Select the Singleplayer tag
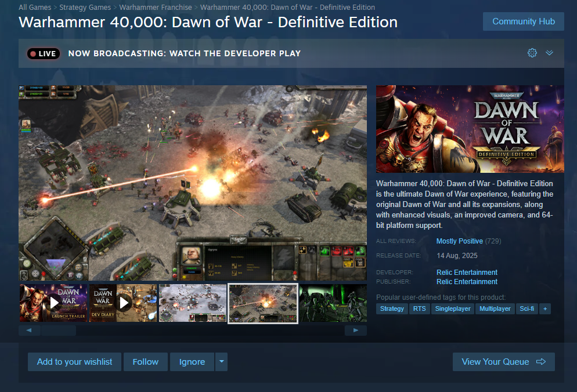The width and height of the screenshot is (577, 392). pos(453,309)
